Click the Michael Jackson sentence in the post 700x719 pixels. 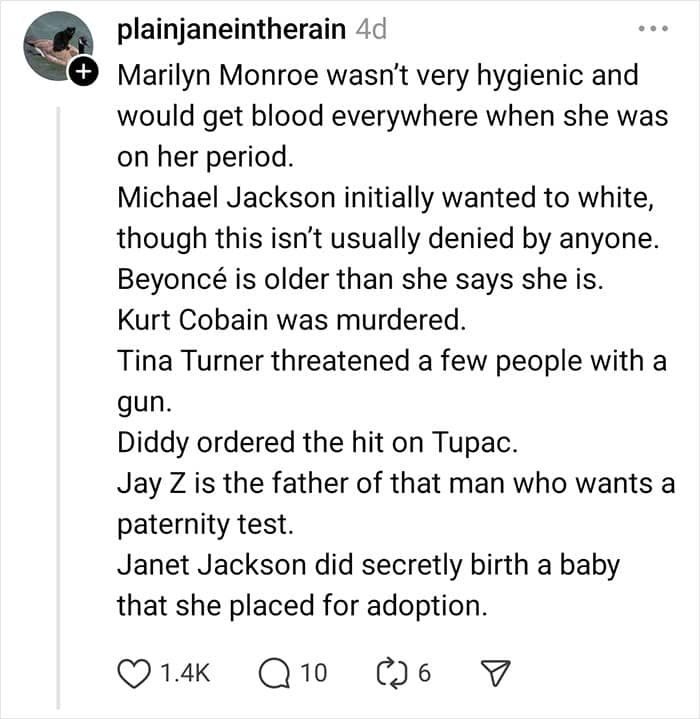point(385,198)
